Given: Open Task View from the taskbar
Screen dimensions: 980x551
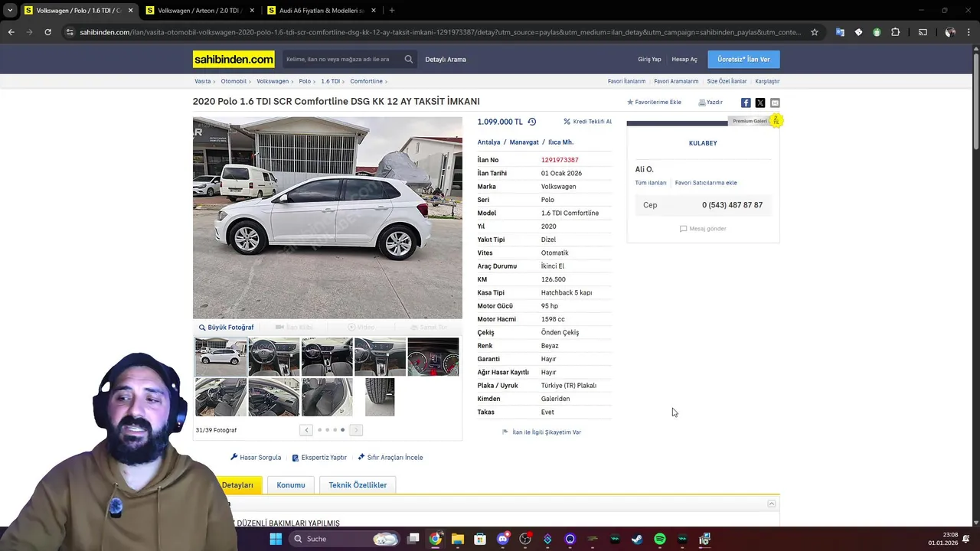Looking at the screenshot, I should pos(413,539).
